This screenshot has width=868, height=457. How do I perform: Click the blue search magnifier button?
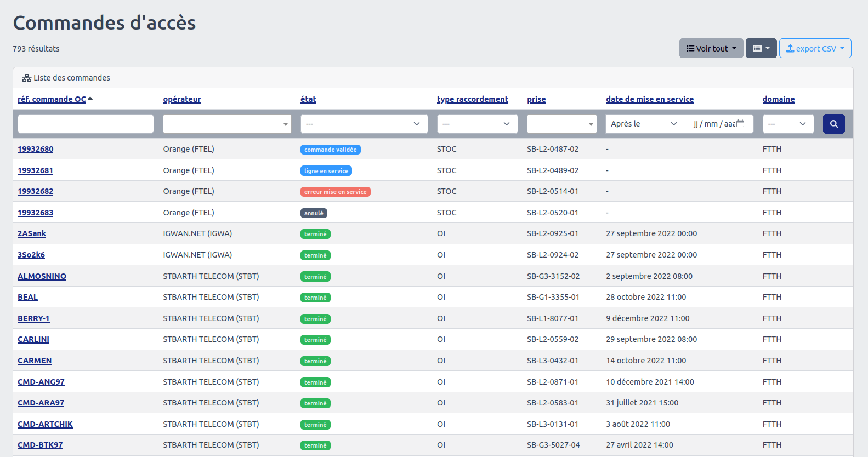833,124
